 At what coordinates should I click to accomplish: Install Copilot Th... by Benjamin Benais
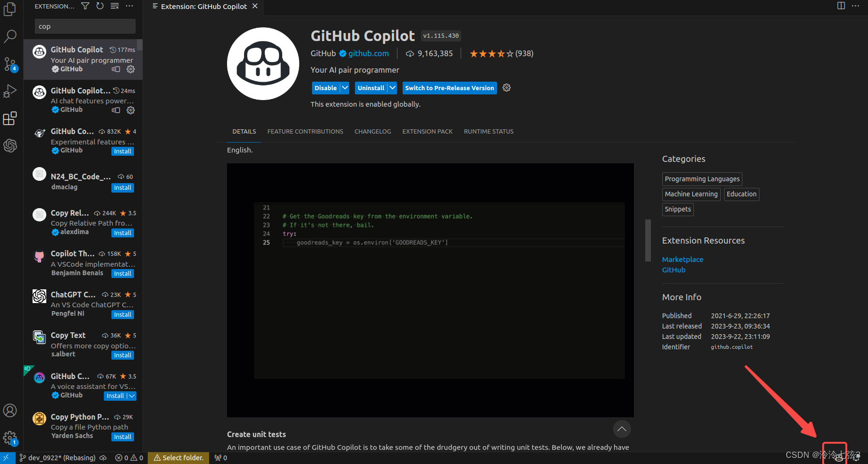123,274
